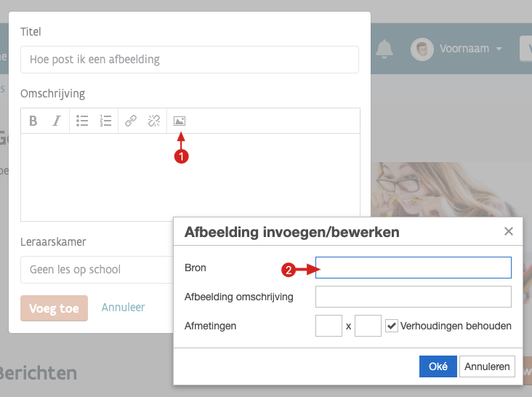This screenshot has width=532, height=397.
Task: Confirm with the Oké button
Action: pos(438,366)
